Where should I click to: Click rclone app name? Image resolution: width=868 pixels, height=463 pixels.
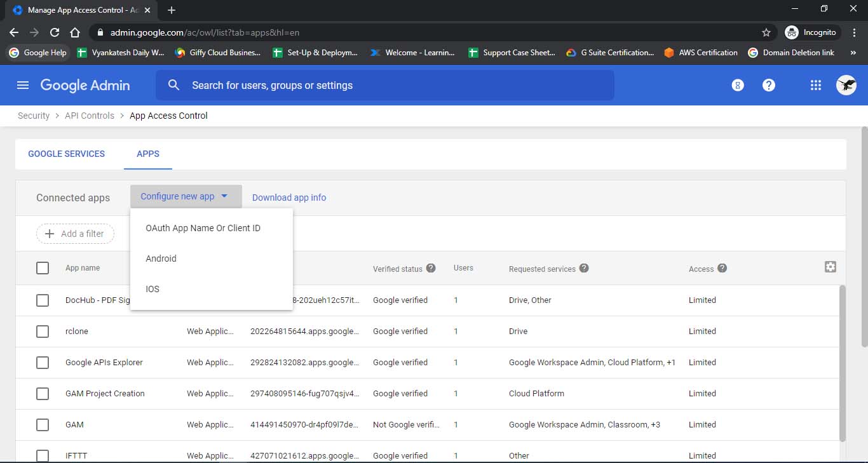[77, 331]
